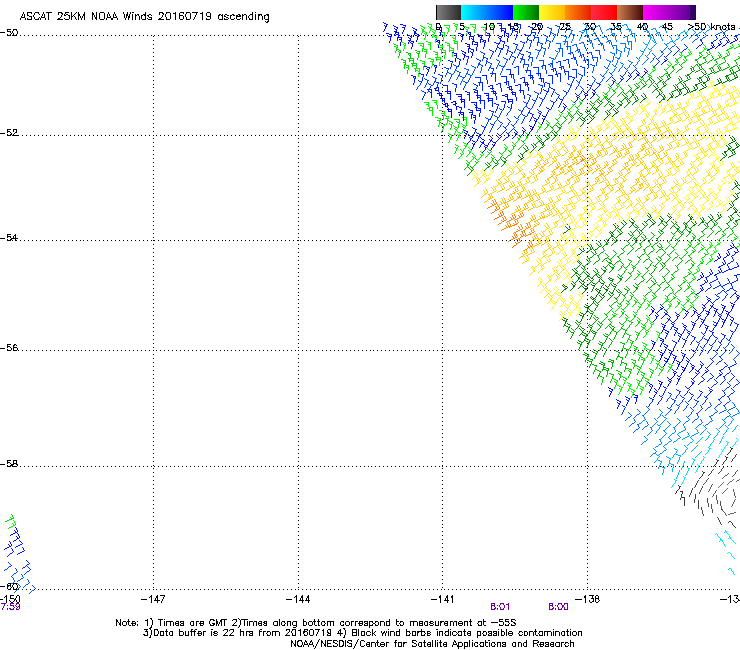The width and height of the screenshot is (740, 650).
Task: Click the '45' knots label under the color bar
Action: coord(667,27)
